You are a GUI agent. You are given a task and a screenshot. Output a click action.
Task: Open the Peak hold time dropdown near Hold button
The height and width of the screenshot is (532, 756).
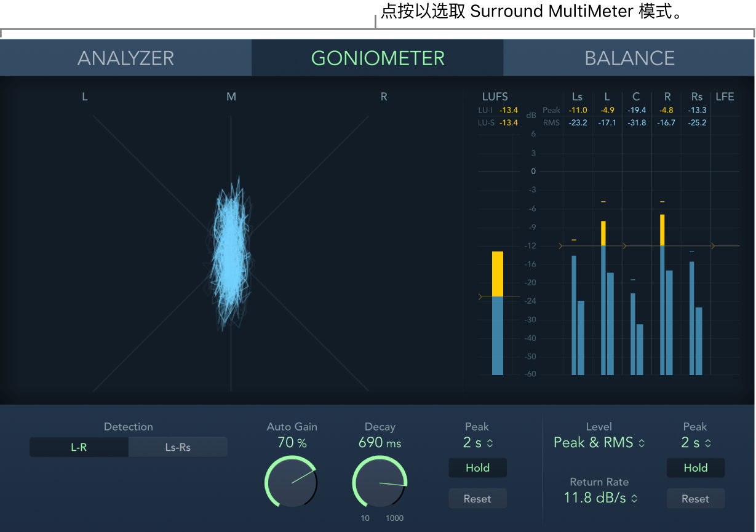(477, 442)
